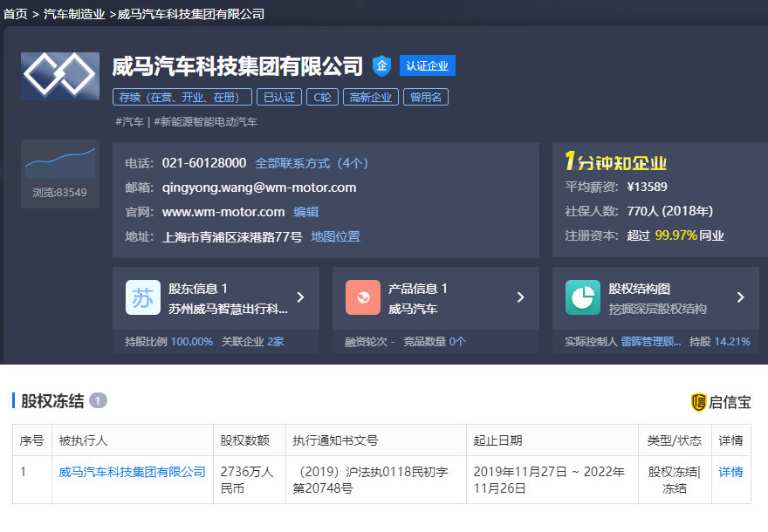Open the 股权结构图 card title

(x=639, y=289)
